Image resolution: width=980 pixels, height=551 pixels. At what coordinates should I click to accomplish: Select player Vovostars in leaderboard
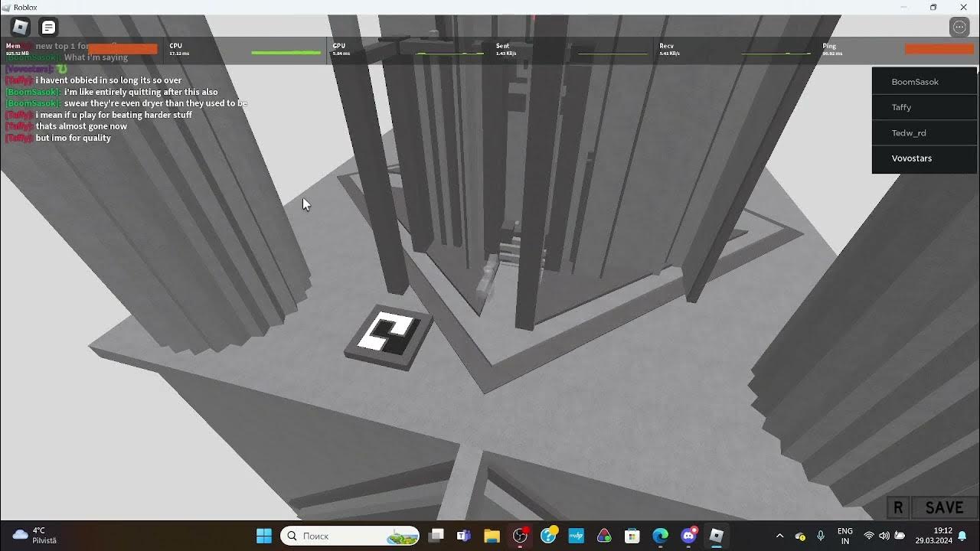click(x=924, y=158)
